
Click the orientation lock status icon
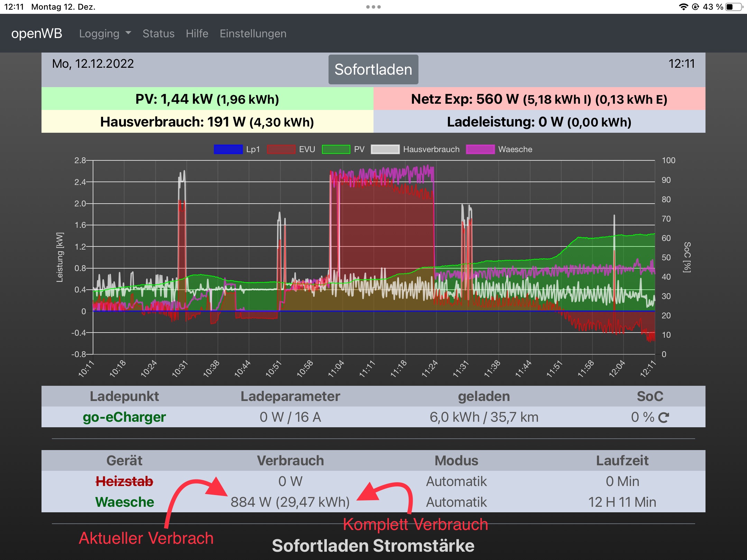click(x=695, y=7)
